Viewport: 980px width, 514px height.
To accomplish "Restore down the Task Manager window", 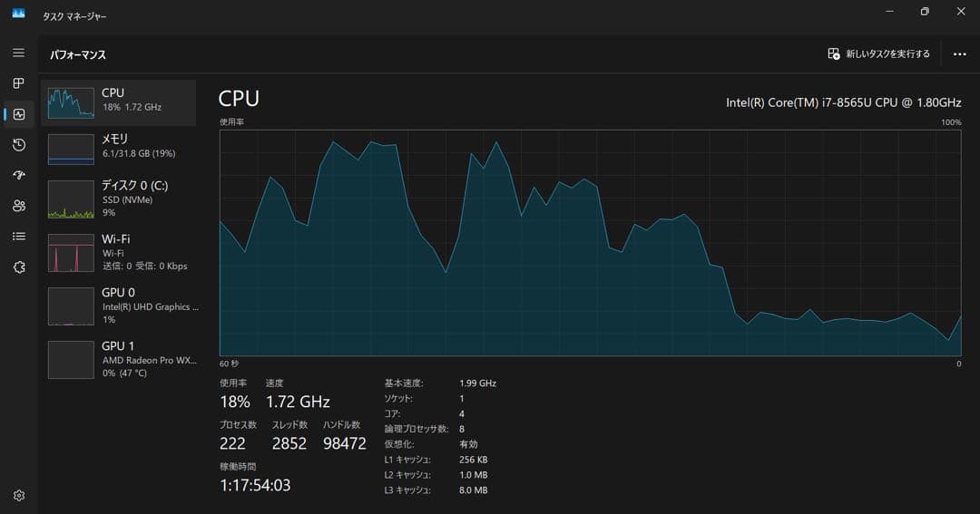I will [x=925, y=12].
